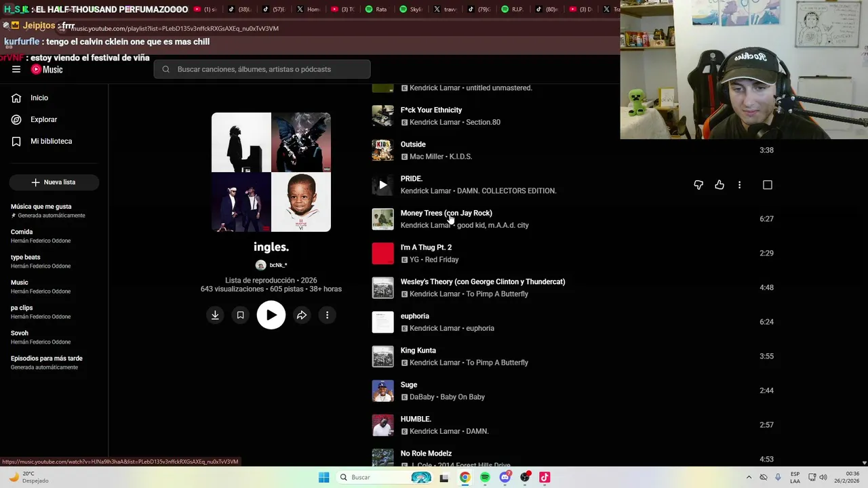Open playlist more options menu
The image size is (868, 488).
[x=327, y=315]
